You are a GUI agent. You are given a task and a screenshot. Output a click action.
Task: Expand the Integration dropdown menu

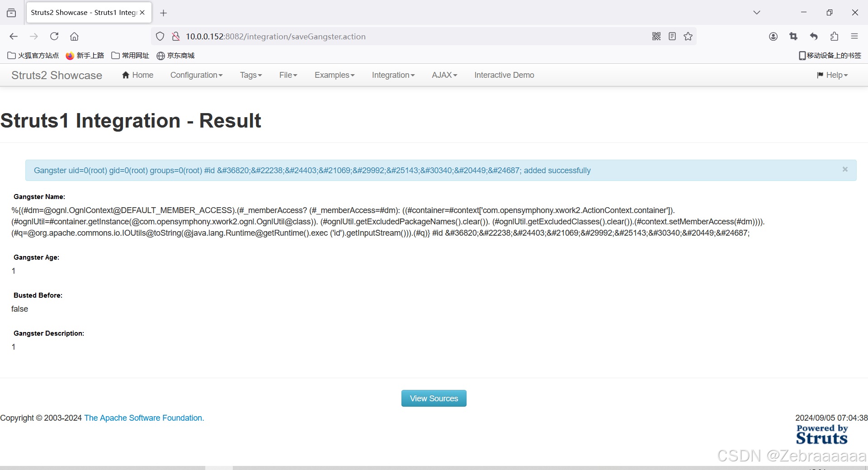point(393,75)
